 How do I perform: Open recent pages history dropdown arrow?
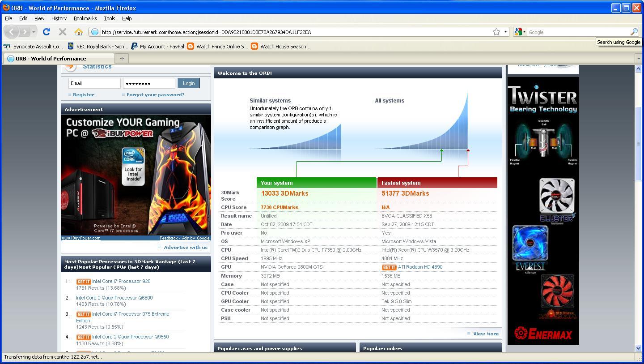tap(34, 32)
